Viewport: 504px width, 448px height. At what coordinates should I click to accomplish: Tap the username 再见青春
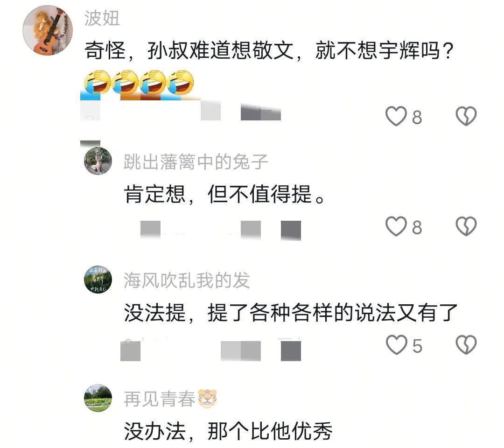click(x=160, y=399)
